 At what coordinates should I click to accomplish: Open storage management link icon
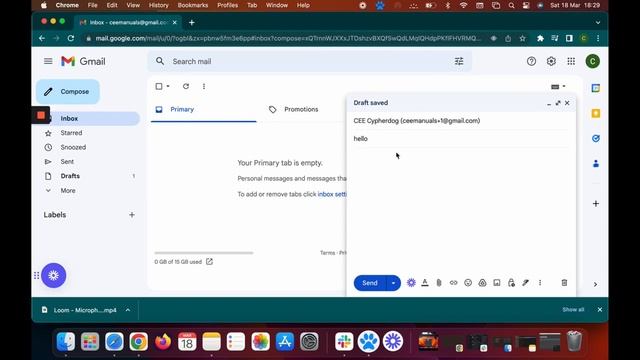(209, 262)
